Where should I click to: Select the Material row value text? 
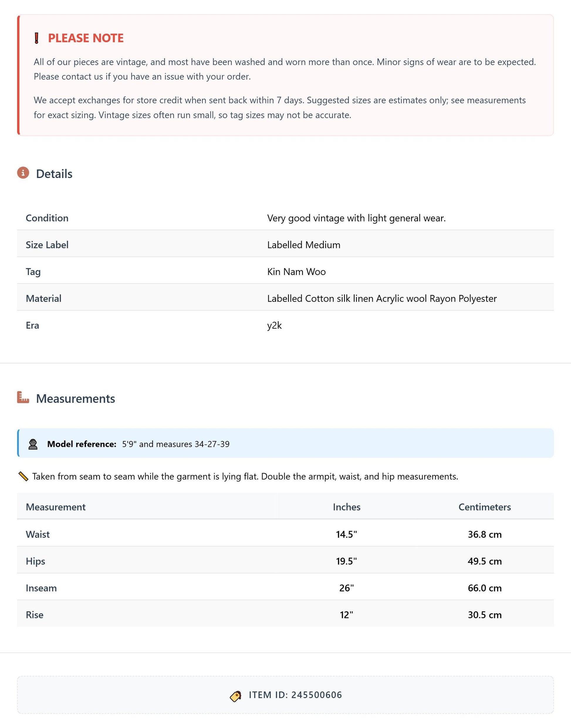click(382, 298)
